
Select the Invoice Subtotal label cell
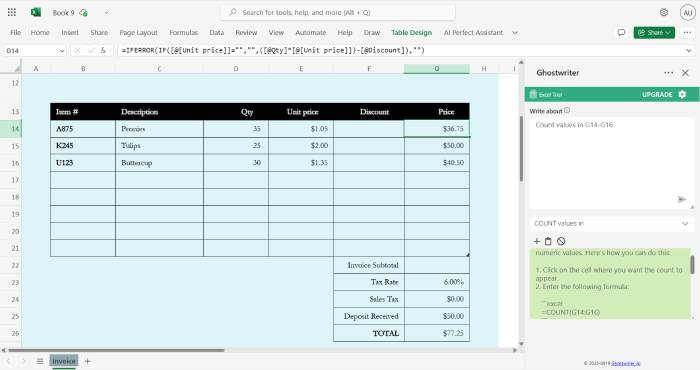coord(369,265)
